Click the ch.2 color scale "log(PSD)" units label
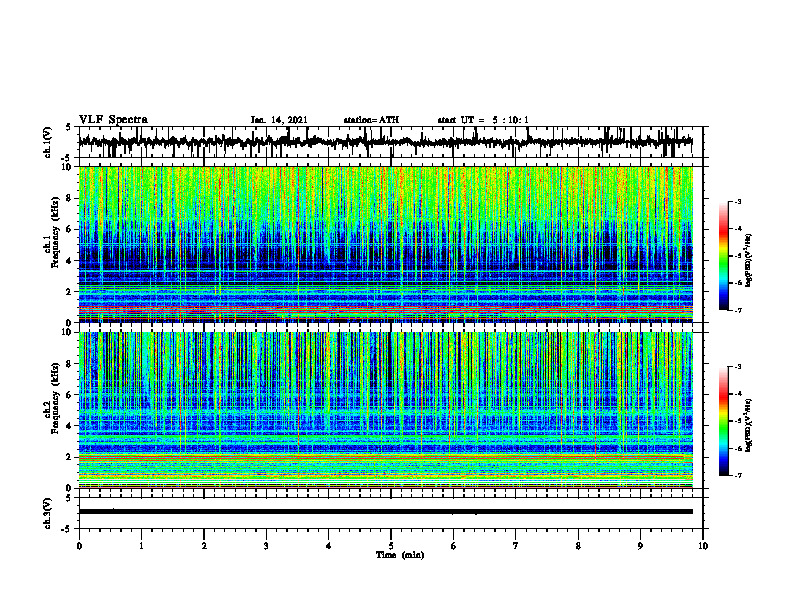Screen dimensions: 792x612 pos(749,425)
